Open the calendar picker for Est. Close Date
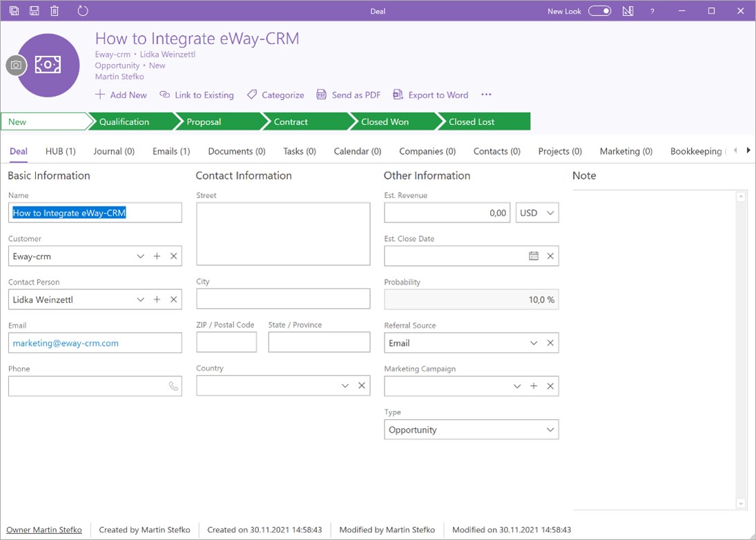Viewport: 756px width, 540px height. pyautogui.click(x=533, y=256)
